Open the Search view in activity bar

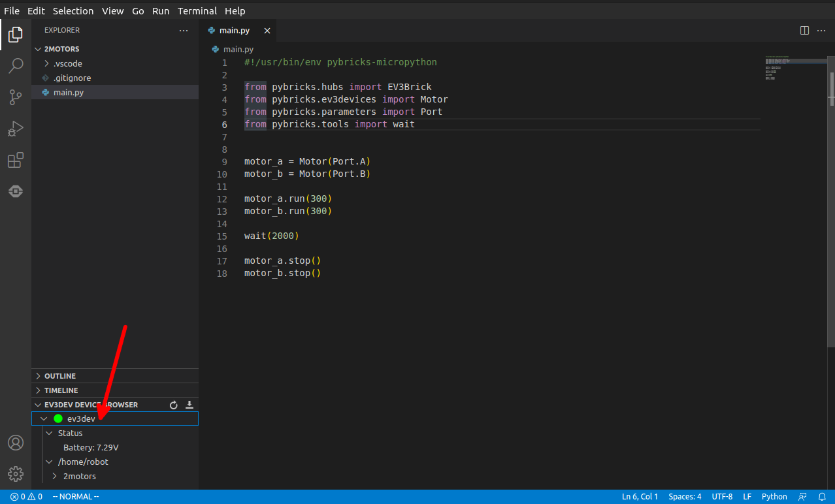click(x=16, y=66)
